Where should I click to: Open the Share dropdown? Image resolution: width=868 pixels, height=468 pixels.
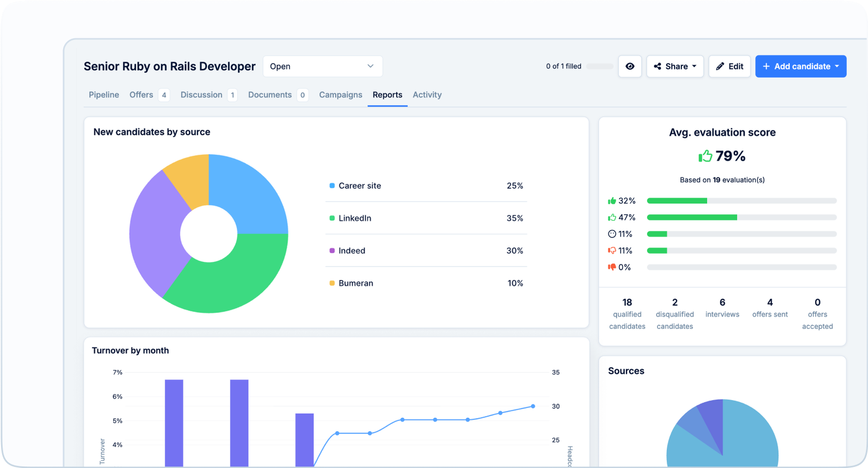pos(675,66)
